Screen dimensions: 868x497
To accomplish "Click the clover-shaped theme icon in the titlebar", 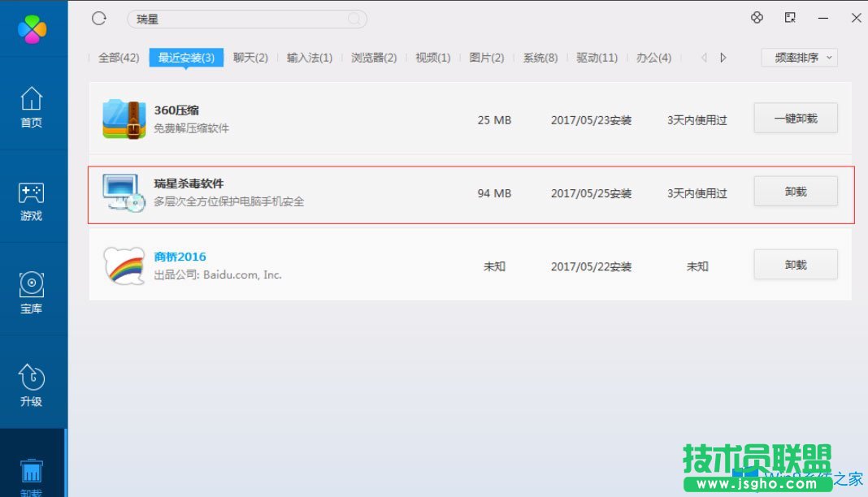I will (x=757, y=17).
